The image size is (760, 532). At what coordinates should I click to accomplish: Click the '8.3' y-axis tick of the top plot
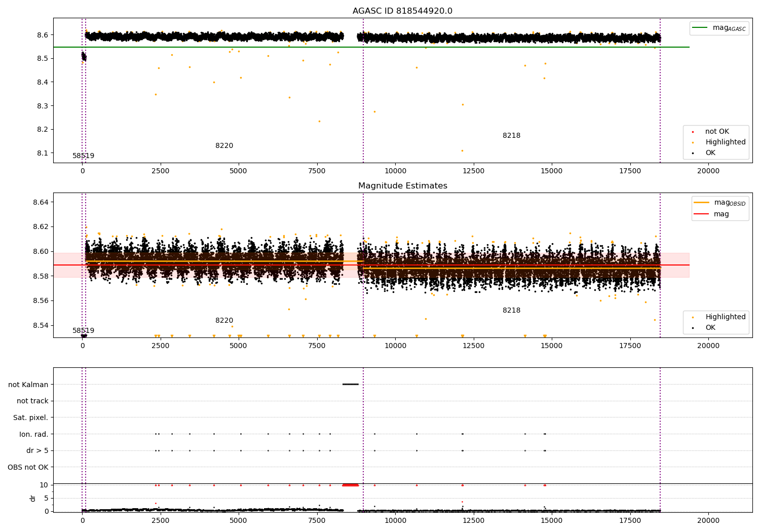pos(43,106)
